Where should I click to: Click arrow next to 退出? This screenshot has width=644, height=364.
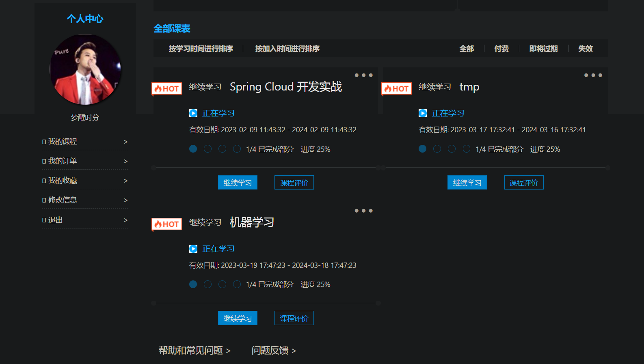(x=126, y=220)
